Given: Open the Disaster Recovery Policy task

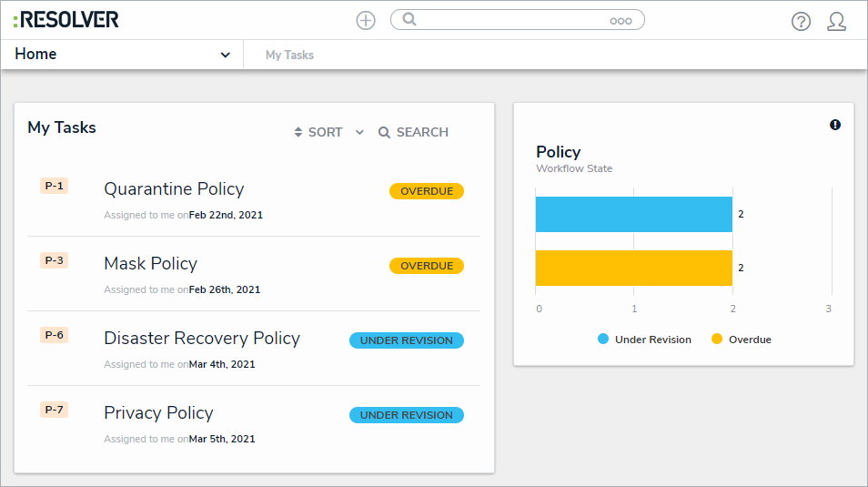Looking at the screenshot, I should tap(202, 339).
